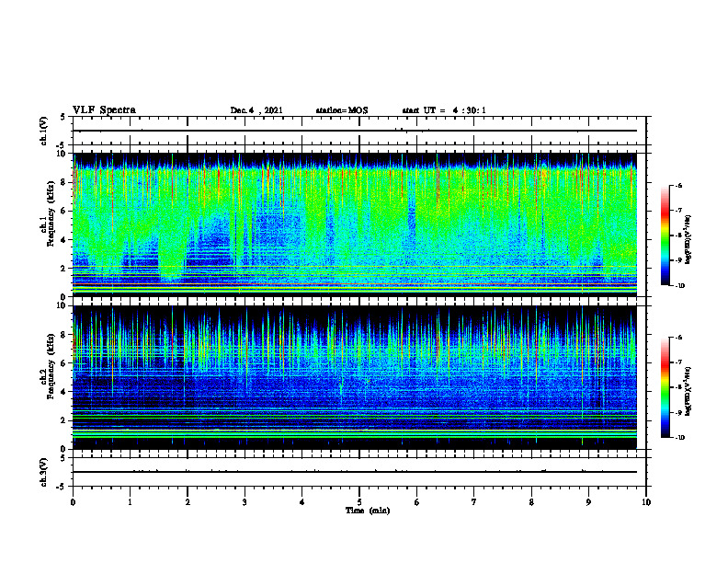Click time axis tick label '8'
This screenshot has width=728, height=563.
click(531, 502)
